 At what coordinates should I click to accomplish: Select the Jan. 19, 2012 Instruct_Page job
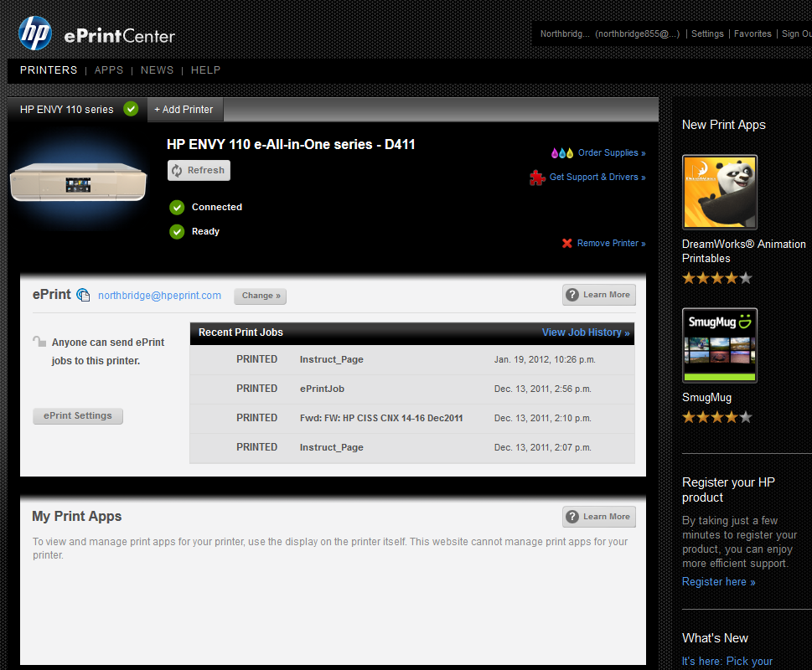tap(412, 359)
